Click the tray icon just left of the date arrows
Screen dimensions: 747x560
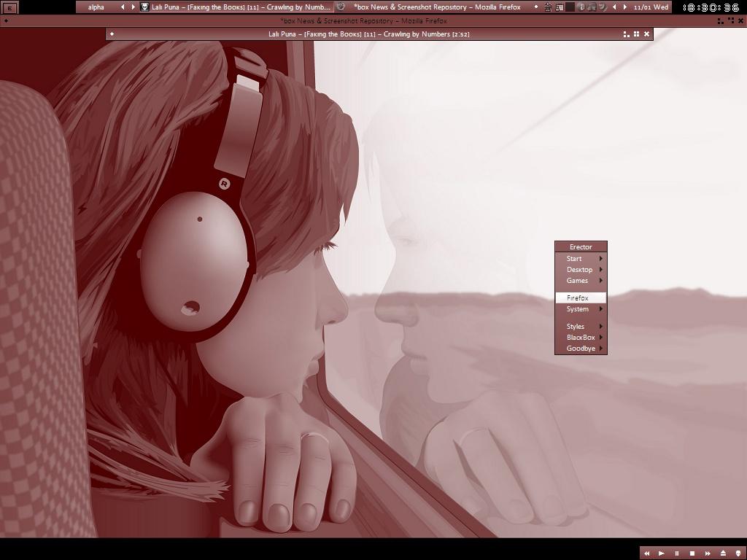click(603, 7)
